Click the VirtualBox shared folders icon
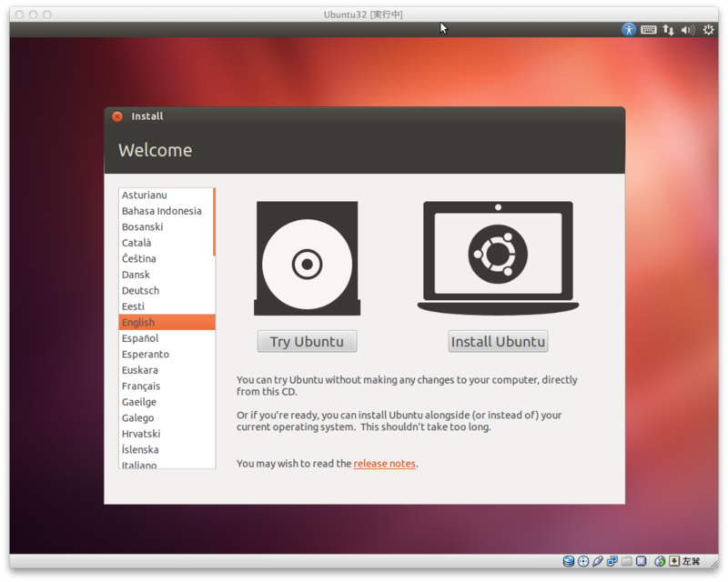Viewport: 728px width, 582px height. point(626,561)
